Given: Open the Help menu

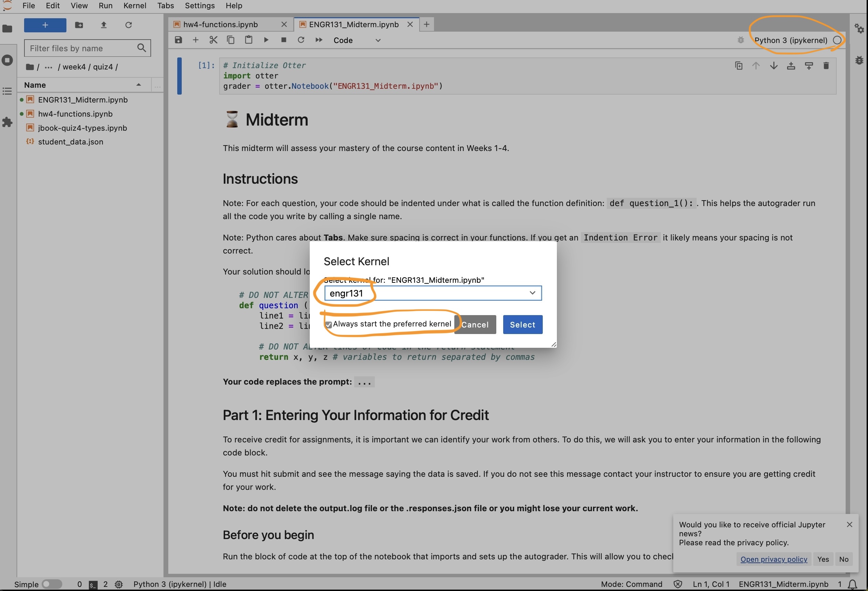Looking at the screenshot, I should (x=234, y=6).
